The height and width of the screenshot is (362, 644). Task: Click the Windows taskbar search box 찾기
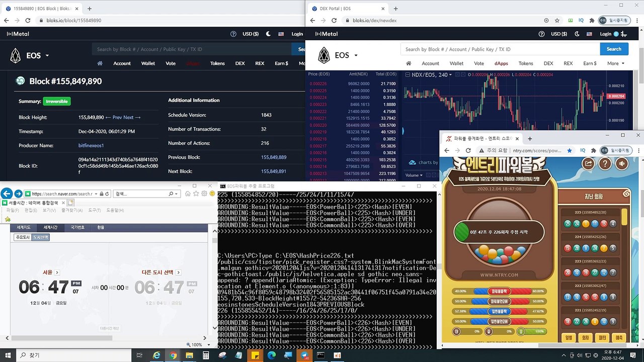click(74, 355)
